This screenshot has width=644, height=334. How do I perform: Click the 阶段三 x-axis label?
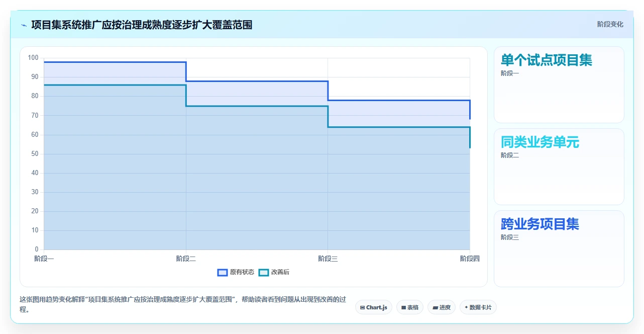(328, 259)
